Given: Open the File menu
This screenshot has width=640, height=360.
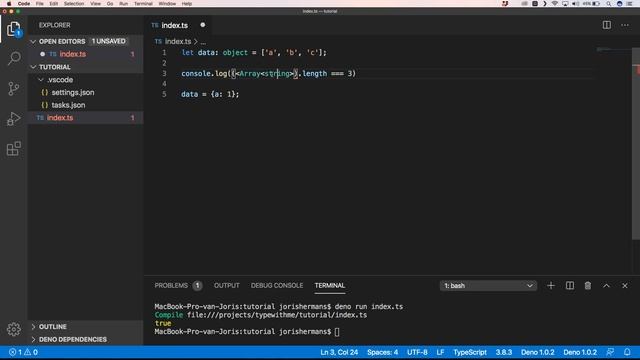Looking at the screenshot, I should pyautogui.click(x=40, y=4).
